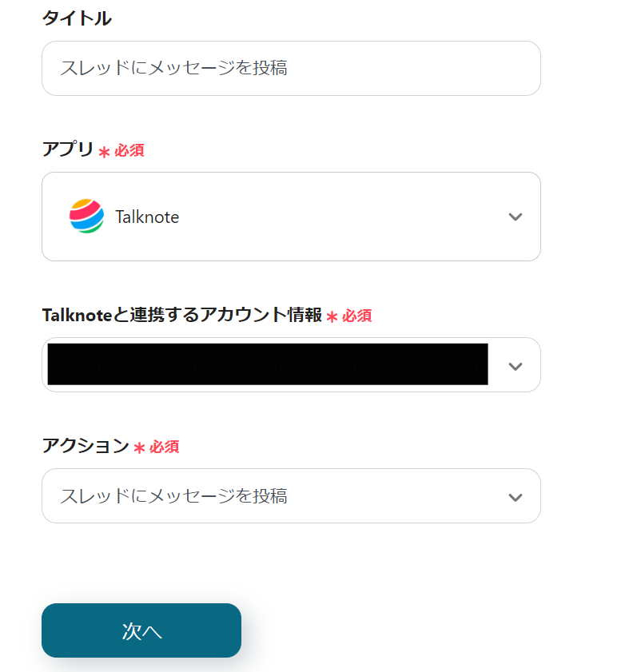
Task: Click the chevron in the アクション dropdown
Action: pyautogui.click(x=516, y=497)
